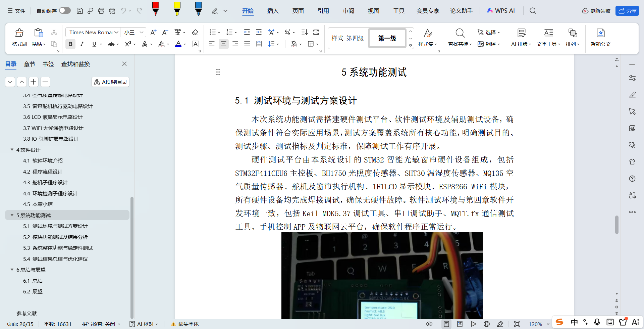The height and width of the screenshot is (329, 644).
Task: Decrease font size with A- icon
Action: point(165,32)
